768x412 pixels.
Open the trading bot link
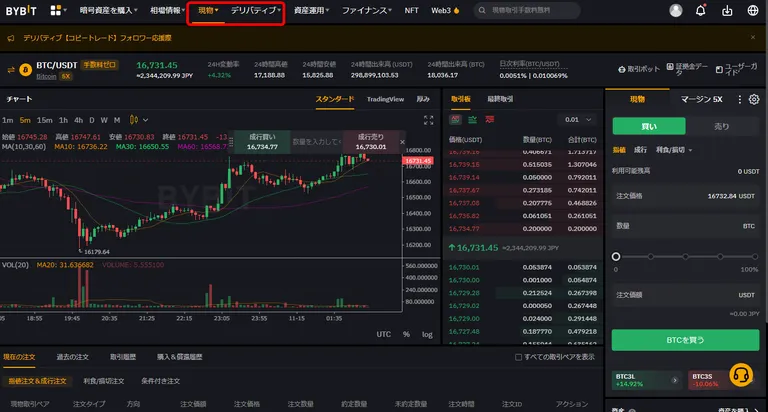[639, 70]
